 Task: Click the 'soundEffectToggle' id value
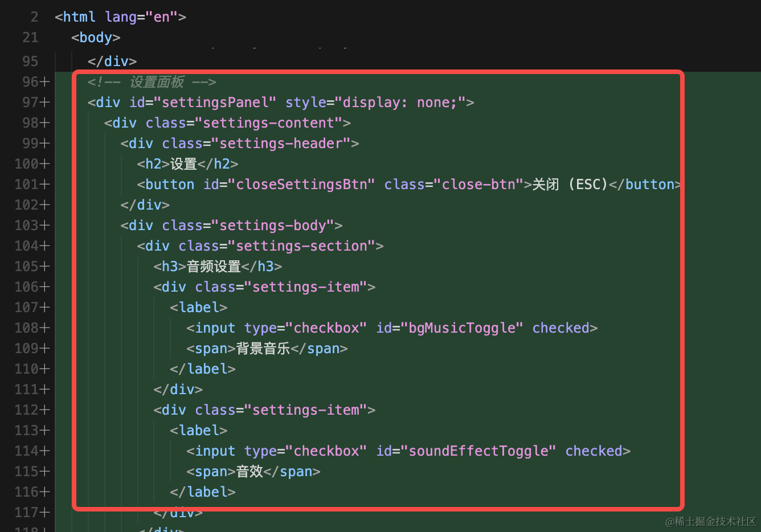pyautogui.click(x=478, y=451)
